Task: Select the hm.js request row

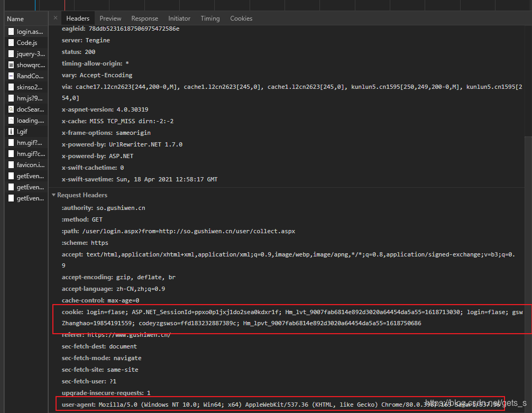Action: [30, 98]
